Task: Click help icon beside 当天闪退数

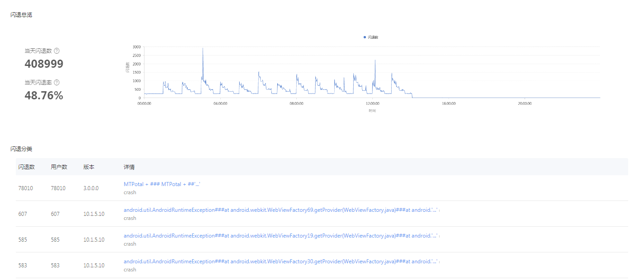Action: coord(57,51)
